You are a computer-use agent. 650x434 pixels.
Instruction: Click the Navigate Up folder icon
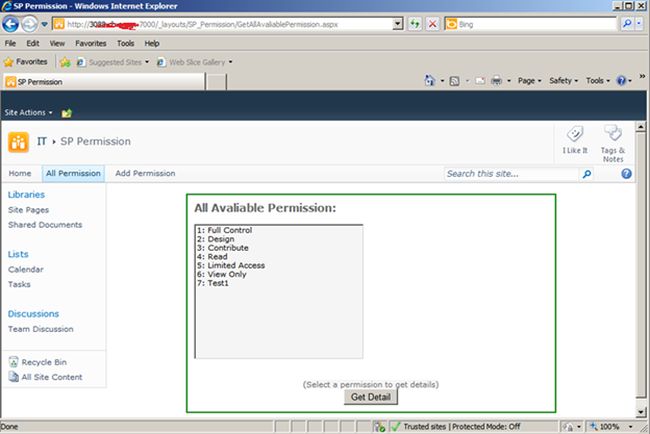66,113
